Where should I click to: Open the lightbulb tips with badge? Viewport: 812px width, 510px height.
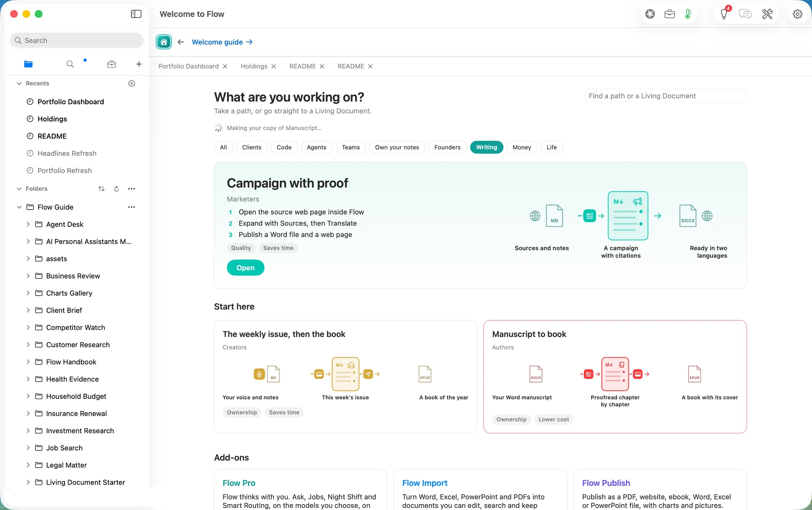click(724, 14)
